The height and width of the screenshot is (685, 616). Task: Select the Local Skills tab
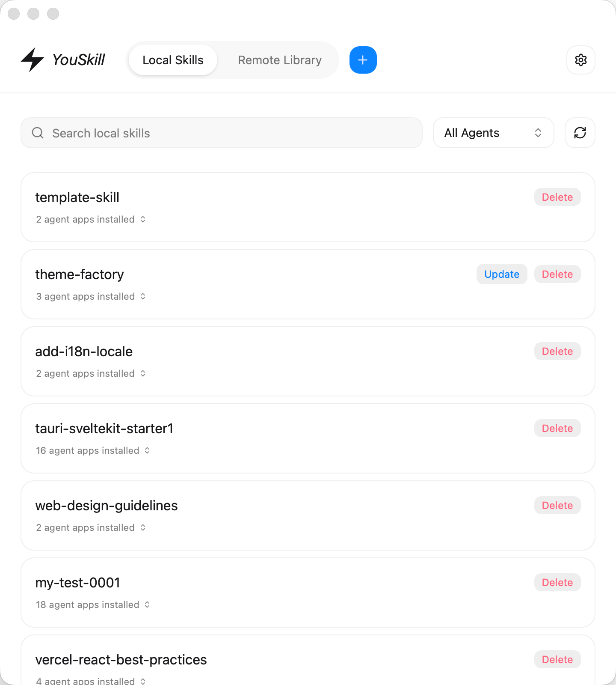173,60
